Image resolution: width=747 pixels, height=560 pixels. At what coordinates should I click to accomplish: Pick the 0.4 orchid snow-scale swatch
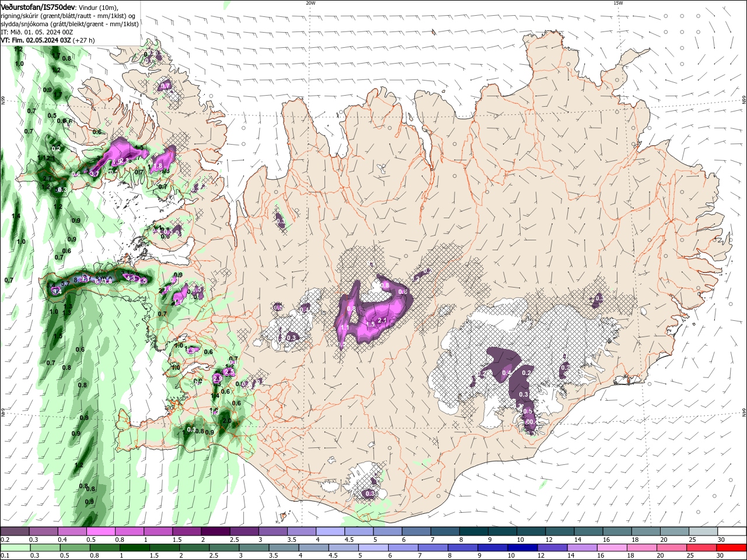(72, 531)
